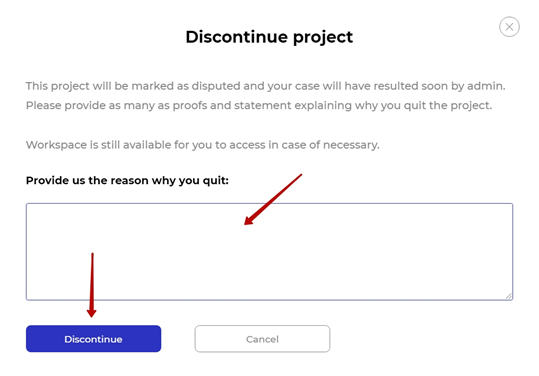Confirm by clicking the blue Discontinue button
Viewport: 539px width, 376px height.
click(x=94, y=339)
